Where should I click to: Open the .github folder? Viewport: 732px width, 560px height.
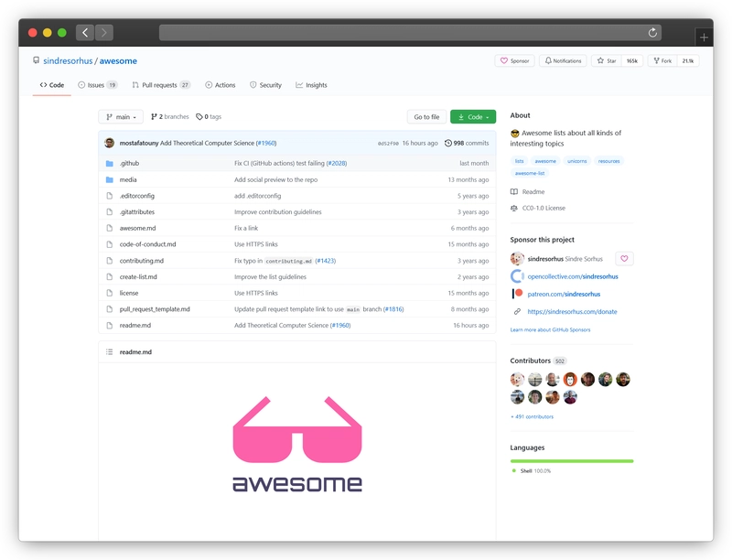(x=129, y=163)
